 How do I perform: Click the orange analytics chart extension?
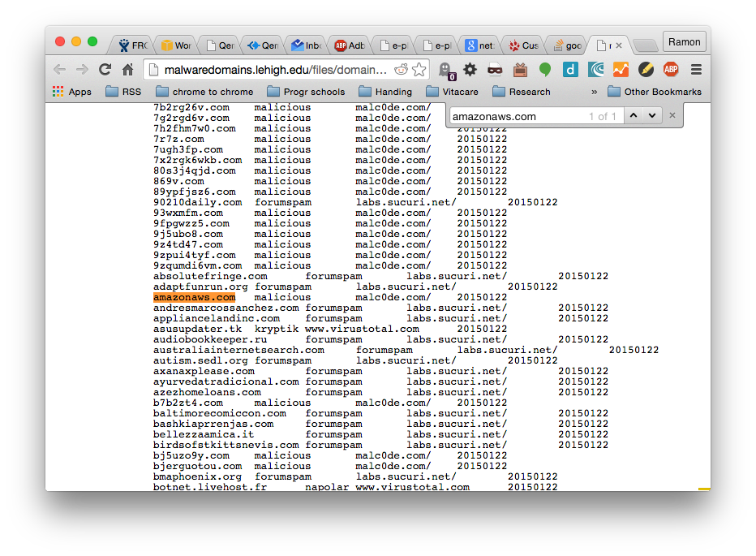pos(621,70)
